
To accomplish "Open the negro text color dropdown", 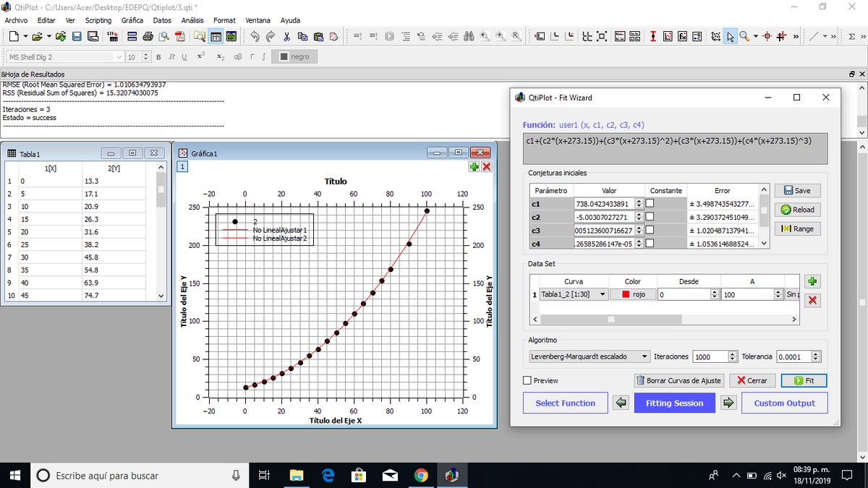I will pos(294,56).
